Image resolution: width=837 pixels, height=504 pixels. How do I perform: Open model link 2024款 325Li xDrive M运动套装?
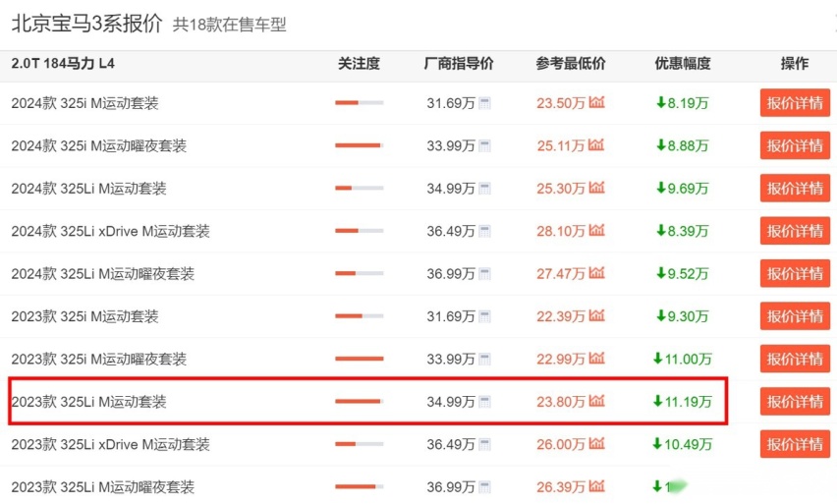pyautogui.click(x=110, y=231)
